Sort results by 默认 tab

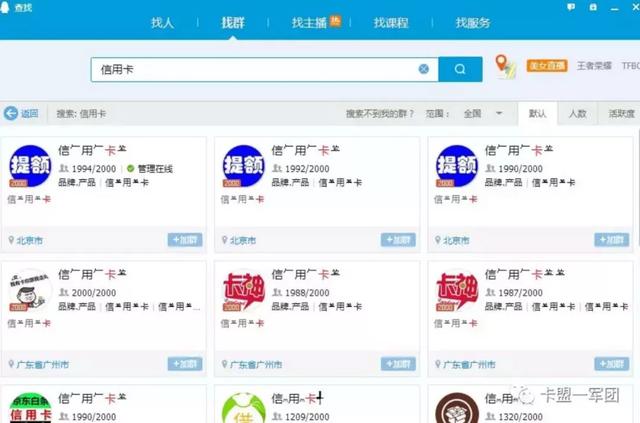pos(537,114)
